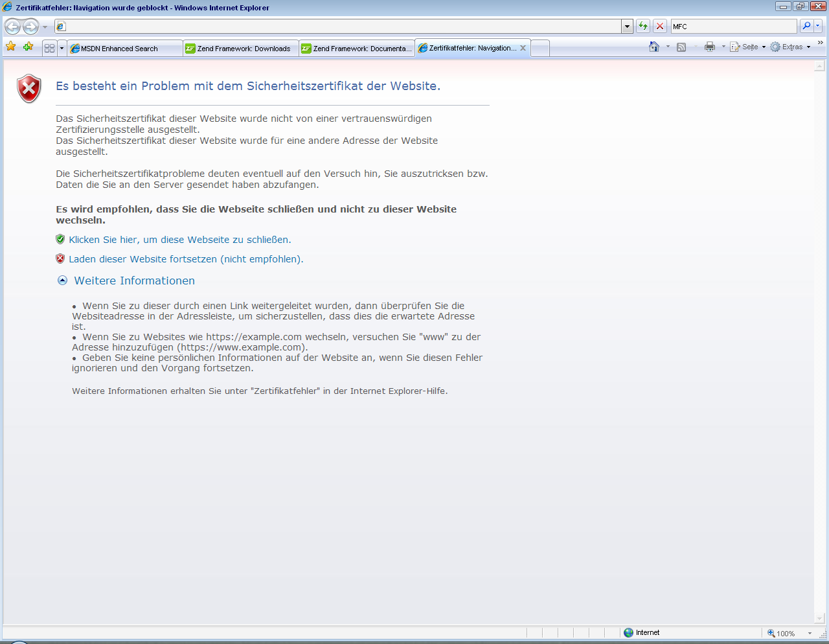Collapse the Weitere Informationen section
The image size is (829, 644).
63,281
